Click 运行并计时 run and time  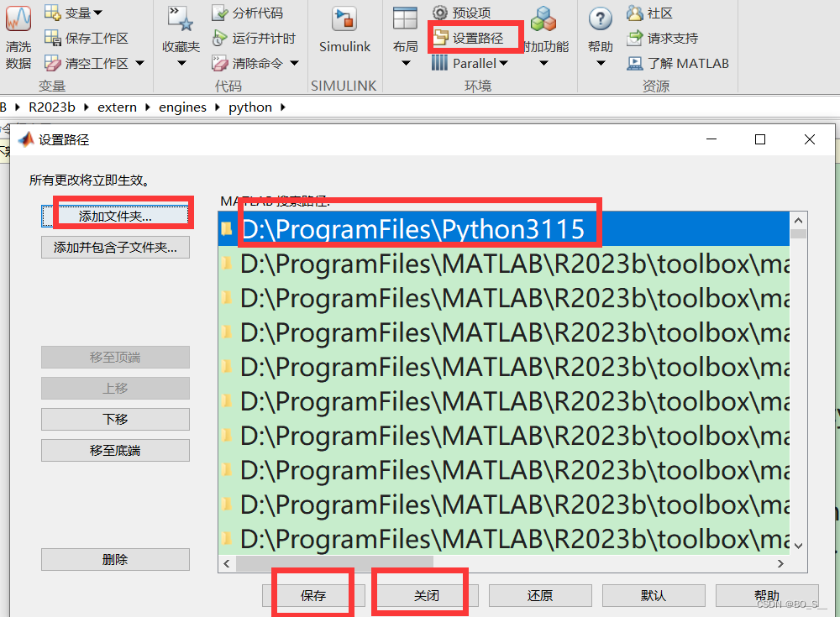254,38
